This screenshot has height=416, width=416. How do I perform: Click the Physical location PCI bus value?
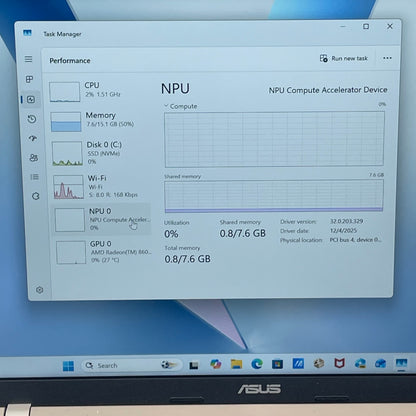pos(355,240)
